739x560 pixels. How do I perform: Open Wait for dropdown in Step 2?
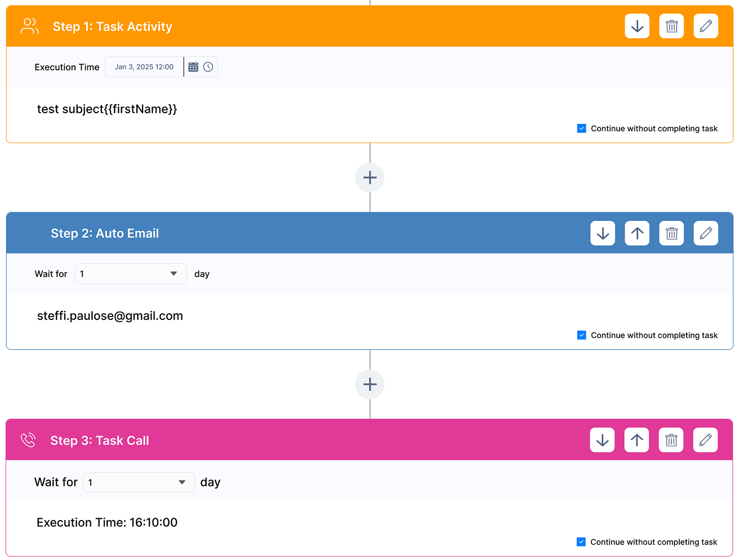(131, 274)
